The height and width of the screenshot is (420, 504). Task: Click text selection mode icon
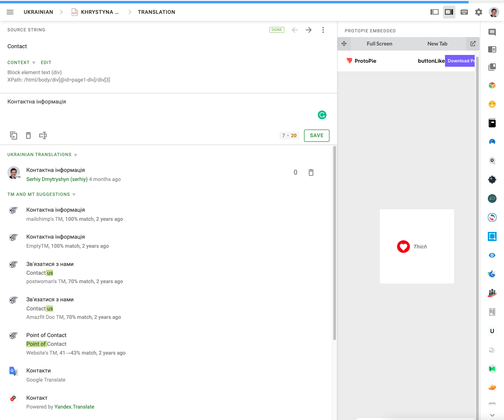click(x=43, y=136)
